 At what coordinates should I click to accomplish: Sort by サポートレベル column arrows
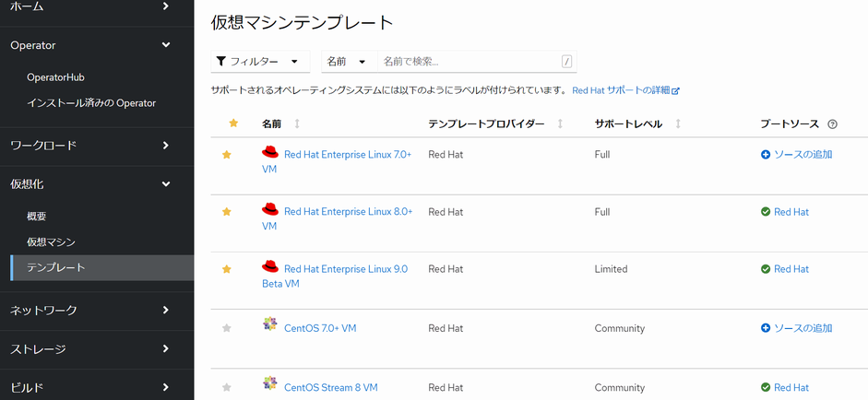[x=678, y=124]
